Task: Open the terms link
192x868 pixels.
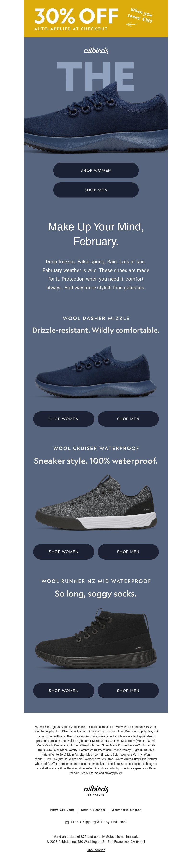Action: point(95,773)
